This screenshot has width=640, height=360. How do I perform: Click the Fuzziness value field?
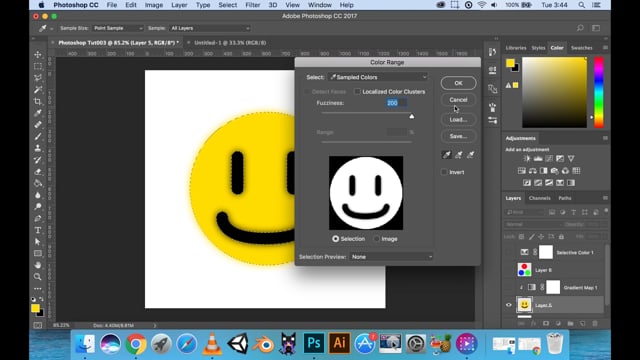point(396,103)
